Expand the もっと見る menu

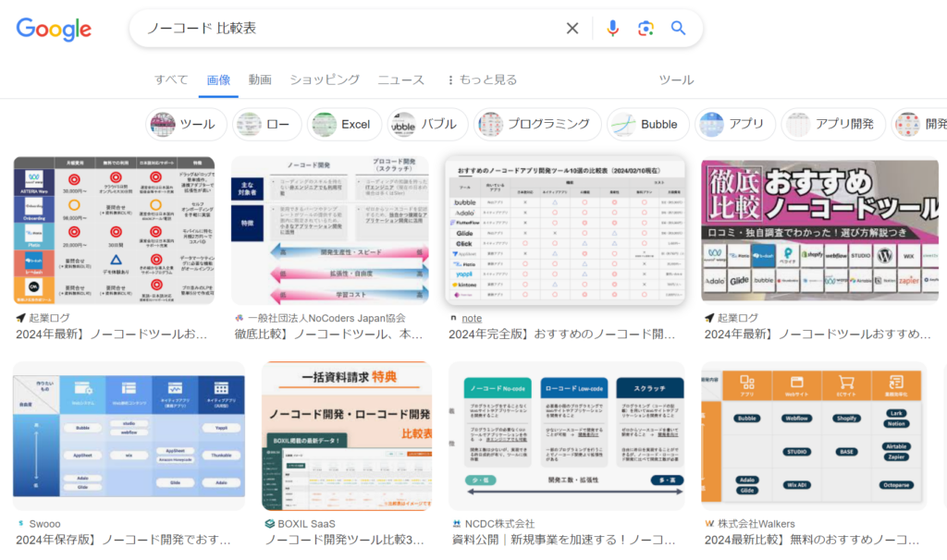click(x=482, y=79)
